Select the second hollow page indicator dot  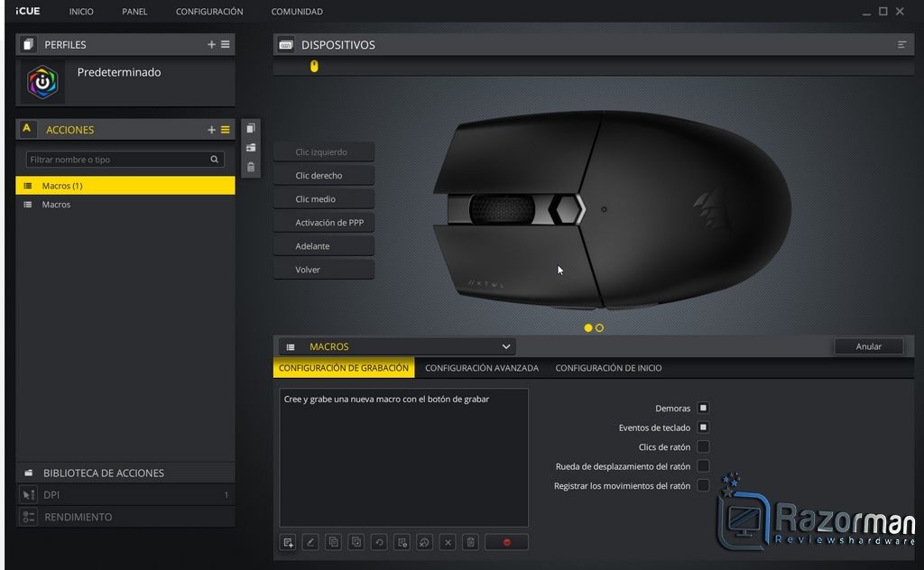(x=599, y=328)
